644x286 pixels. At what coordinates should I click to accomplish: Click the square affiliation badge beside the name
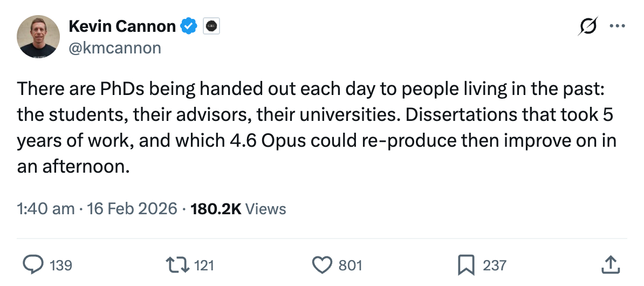(x=211, y=26)
